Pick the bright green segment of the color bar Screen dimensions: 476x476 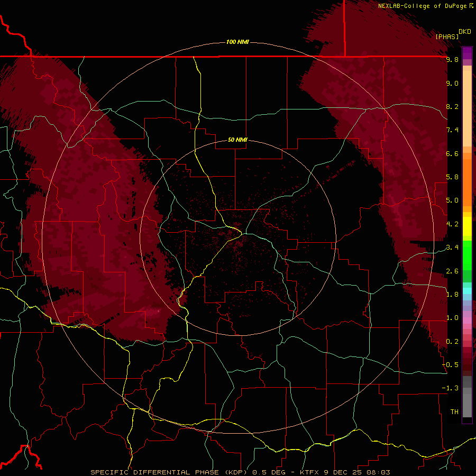click(x=467, y=255)
